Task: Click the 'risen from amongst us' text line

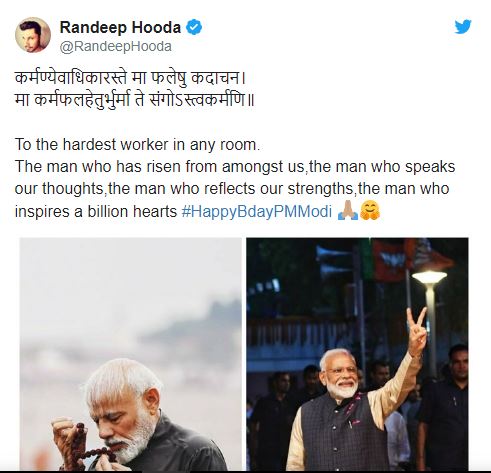Action: [235, 166]
